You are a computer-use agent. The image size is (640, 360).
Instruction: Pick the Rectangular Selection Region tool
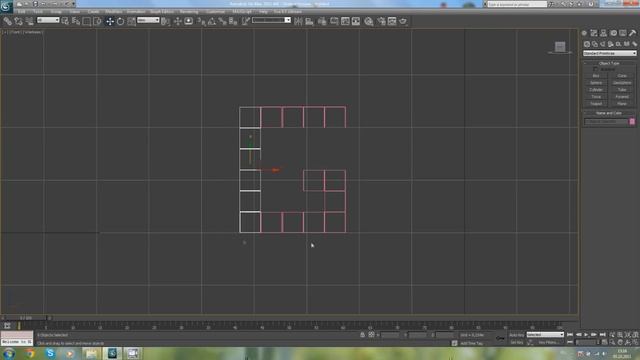pyautogui.click(x=87, y=21)
